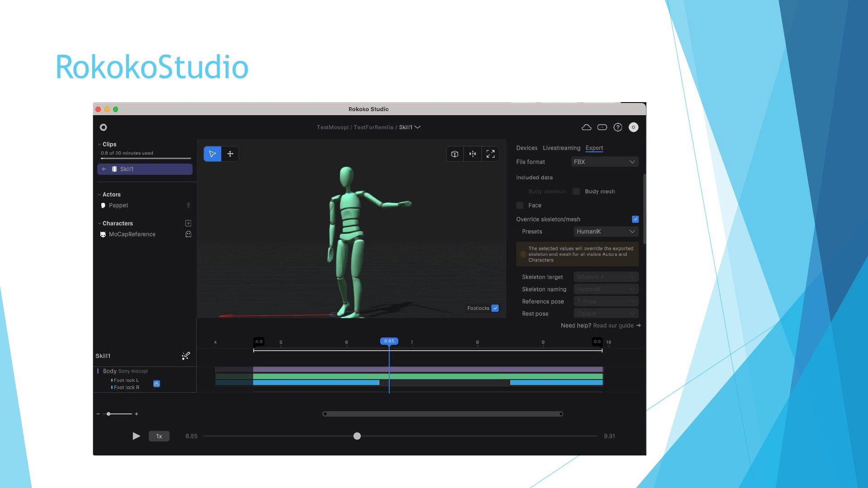
Task: Toggle Override skeleton/mesh checkbox
Action: [635, 219]
